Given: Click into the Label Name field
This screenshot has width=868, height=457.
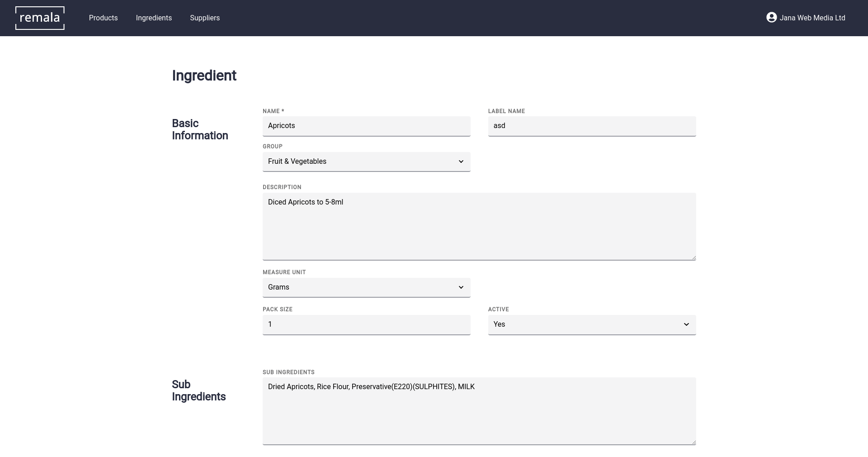Looking at the screenshot, I should point(591,126).
